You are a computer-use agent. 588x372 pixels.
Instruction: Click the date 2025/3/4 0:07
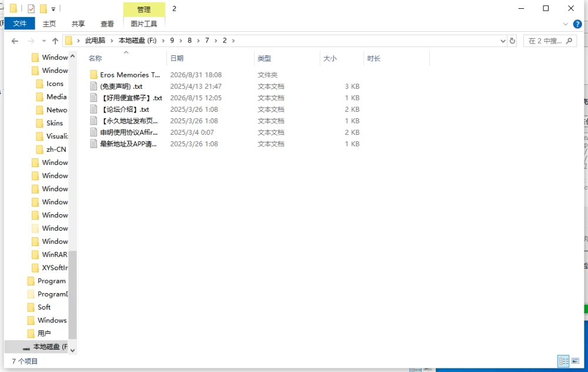(x=192, y=132)
